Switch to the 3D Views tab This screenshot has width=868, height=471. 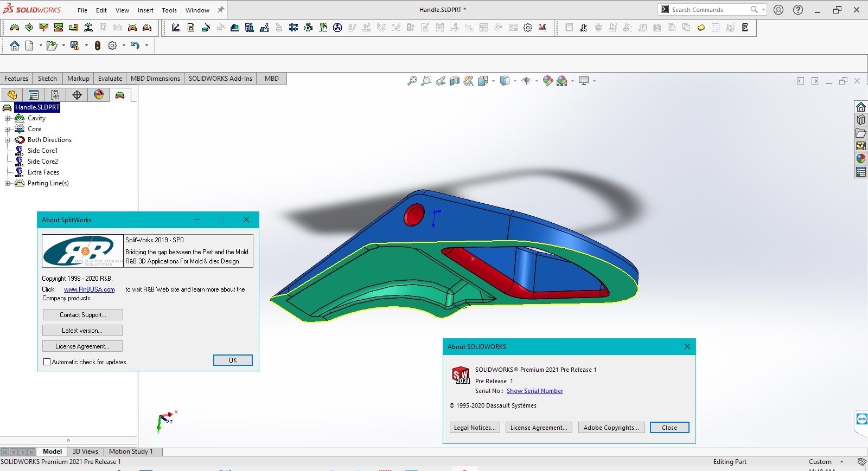[85, 451]
